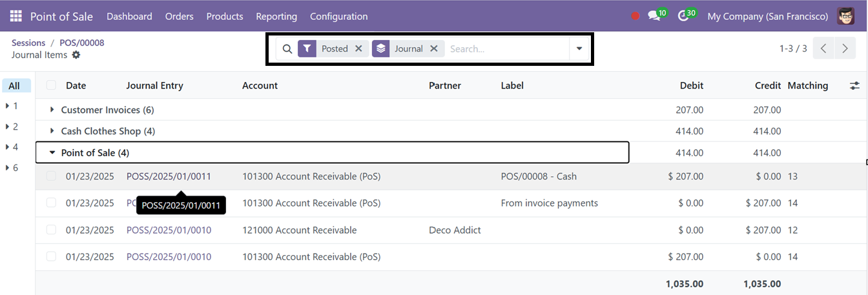
Task: Click the From invoice payments label cell
Action: pos(550,203)
